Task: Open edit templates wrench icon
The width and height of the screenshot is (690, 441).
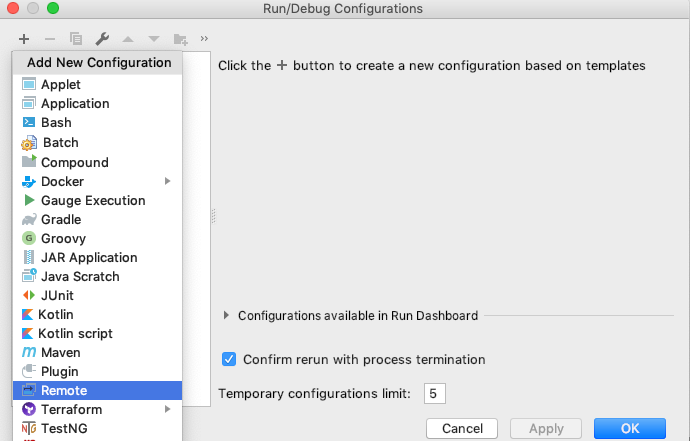Action: point(102,39)
